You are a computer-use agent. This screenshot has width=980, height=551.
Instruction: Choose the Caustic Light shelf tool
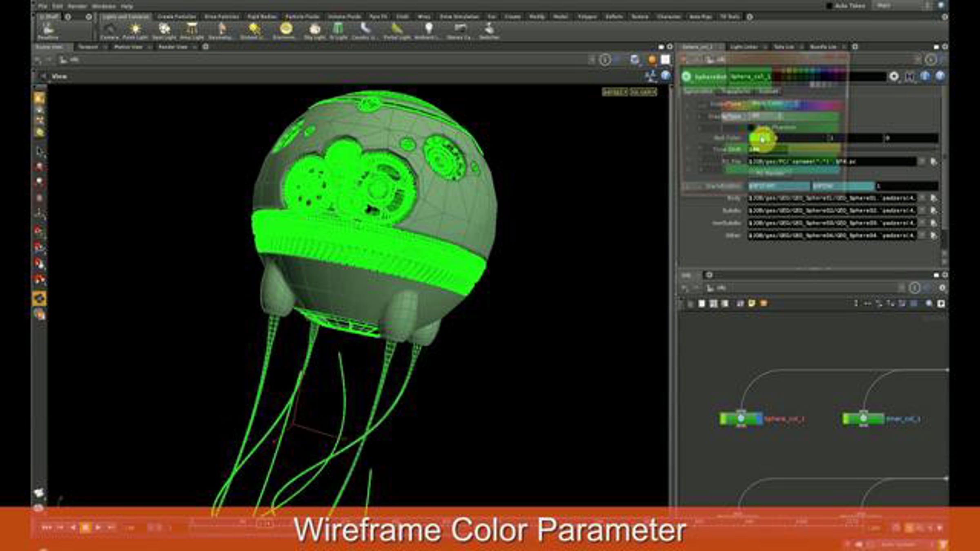coord(365,31)
